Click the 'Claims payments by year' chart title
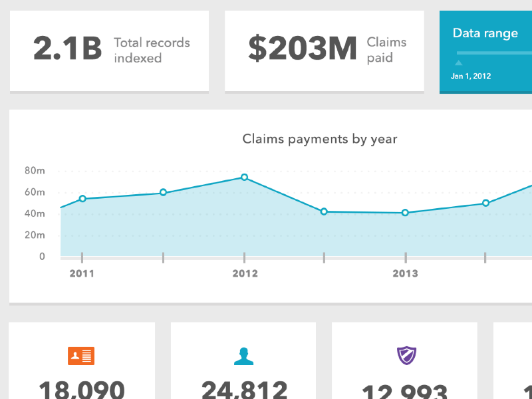The width and height of the screenshot is (532, 399). click(x=320, y=139)
